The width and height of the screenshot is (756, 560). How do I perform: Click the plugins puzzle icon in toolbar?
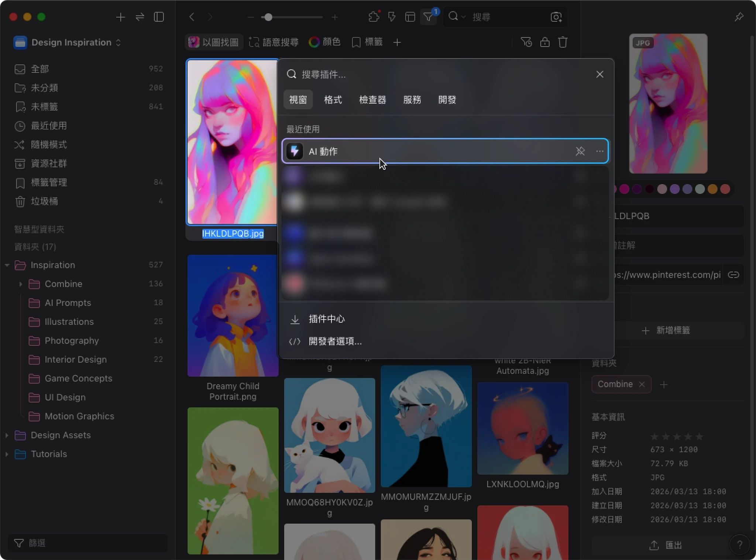tap(374, 17)
